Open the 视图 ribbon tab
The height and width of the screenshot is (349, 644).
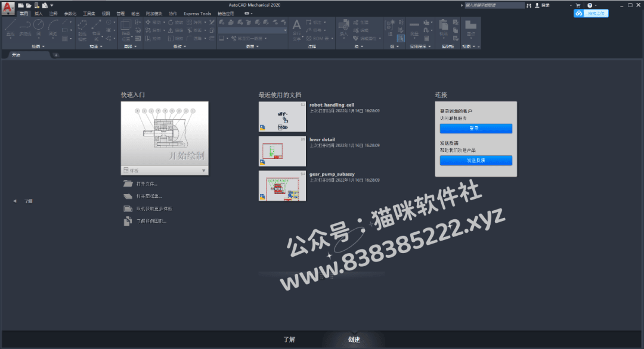[x=106, y=14]
